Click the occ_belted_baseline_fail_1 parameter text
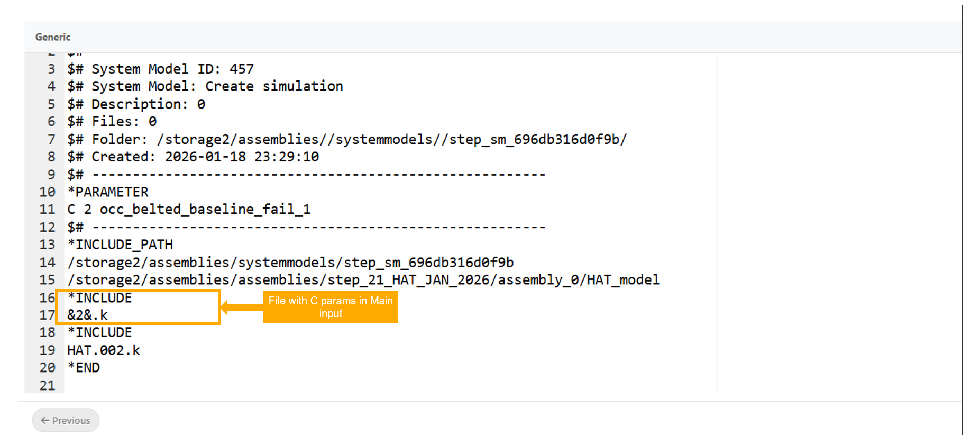Viewport: 980px width, 443px height. tap(205, 210)
